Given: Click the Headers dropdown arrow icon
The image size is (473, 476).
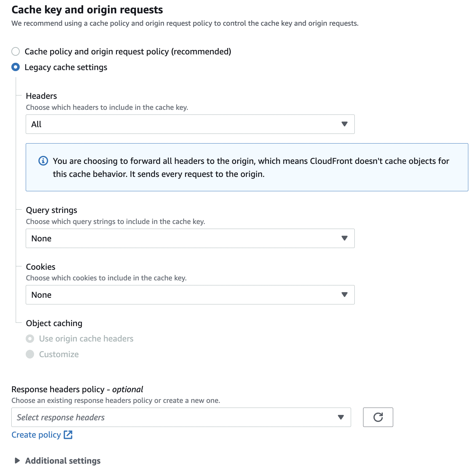Looking at the screenshot, I should (344, 124).
